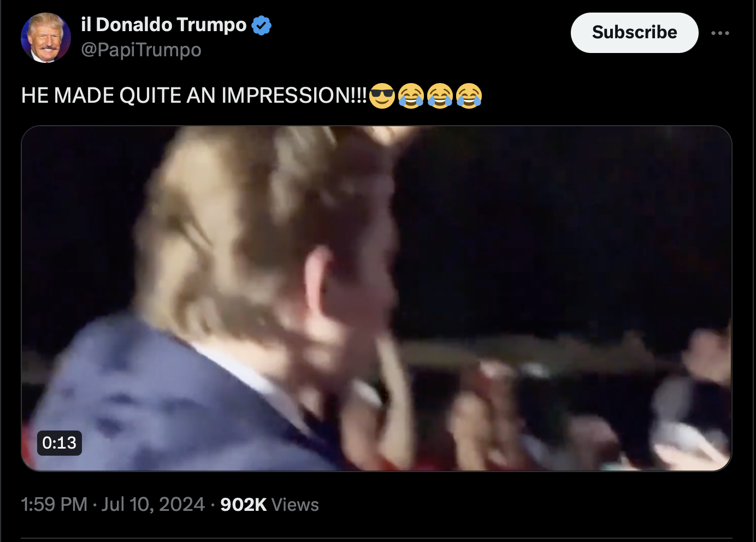Click the Subscribe button
Image resolution: width=756 pixels, height=542 pixels.
(x=634, y=33)
